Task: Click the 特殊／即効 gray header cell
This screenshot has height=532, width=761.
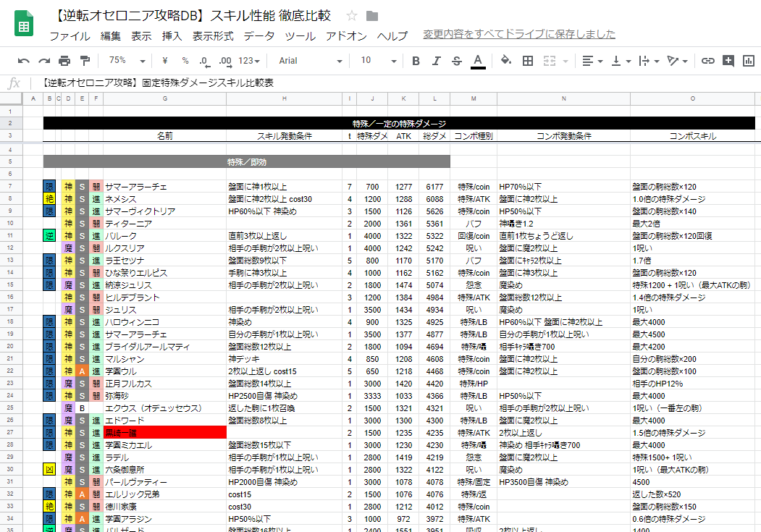Action: 247,162
